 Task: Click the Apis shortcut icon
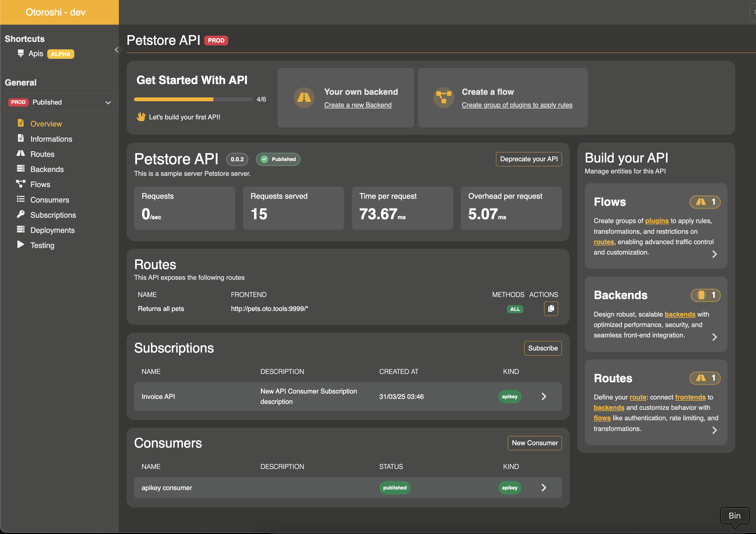click(21, 53)
